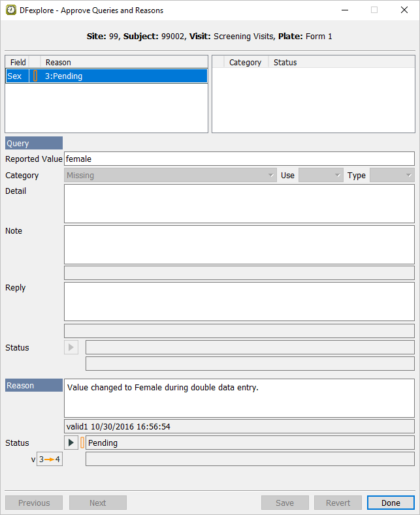The image size is (420, 515).
Task: Click the Reported Value field
Action: [x=239, y=159]
